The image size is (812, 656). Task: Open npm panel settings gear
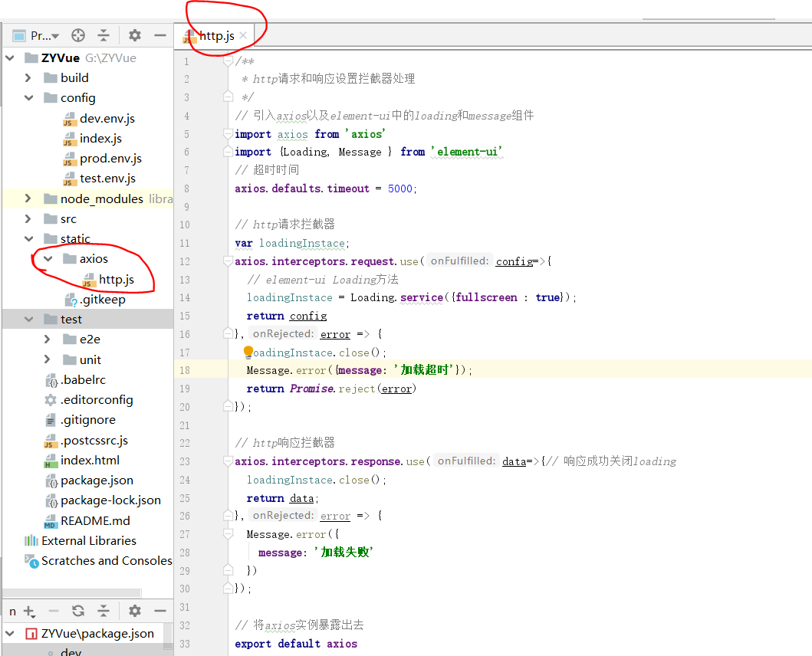coord(133,611)
